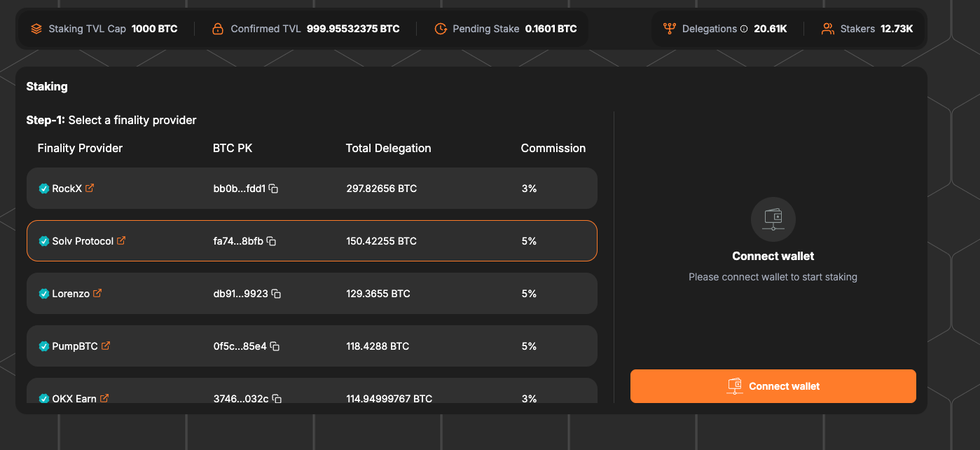Viewport: 980px width, 450px height.
Task: Open Lorenzo external link icon
Action: [x=97, y=293]
